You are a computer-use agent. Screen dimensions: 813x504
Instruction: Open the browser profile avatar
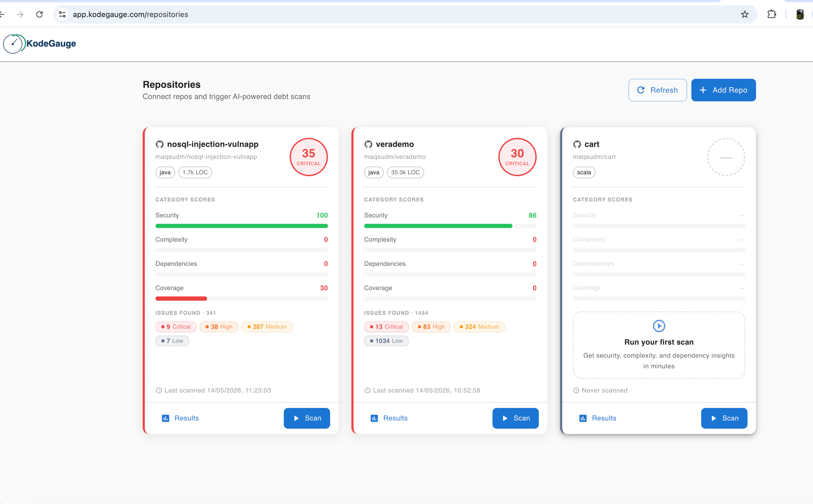(x=800, y=14)
